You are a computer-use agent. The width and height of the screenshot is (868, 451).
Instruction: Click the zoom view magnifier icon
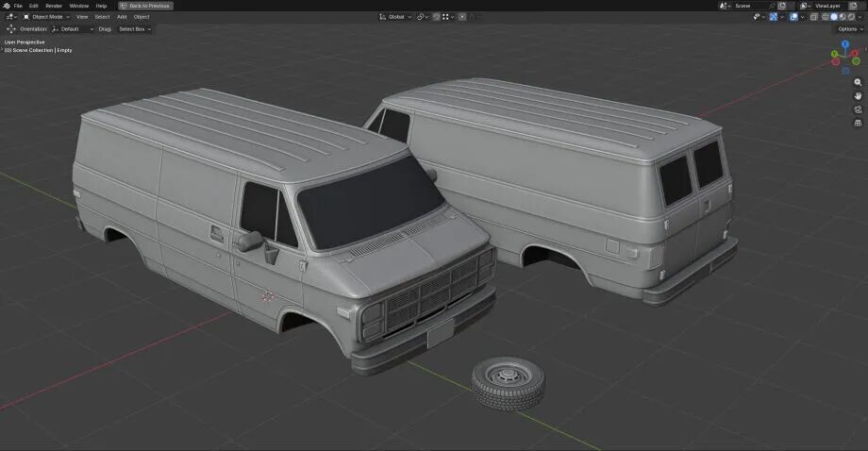click(858, 82)
